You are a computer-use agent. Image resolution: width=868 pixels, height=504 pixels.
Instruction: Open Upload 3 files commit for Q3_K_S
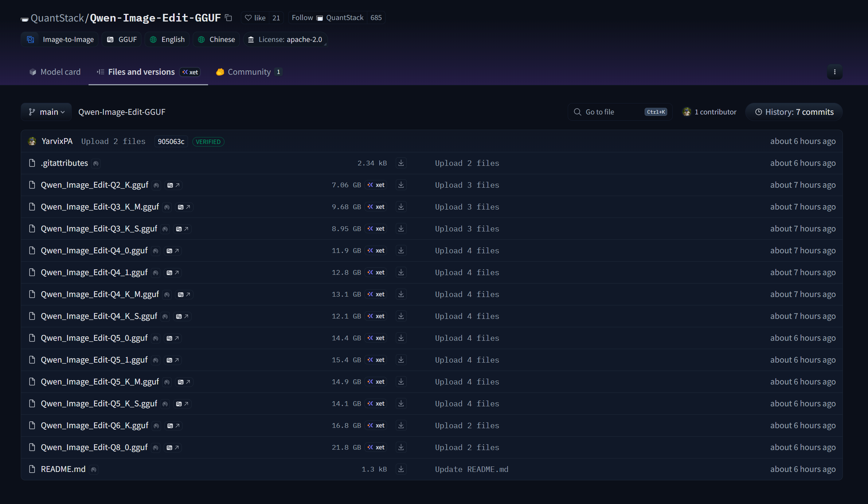(467, 228)
